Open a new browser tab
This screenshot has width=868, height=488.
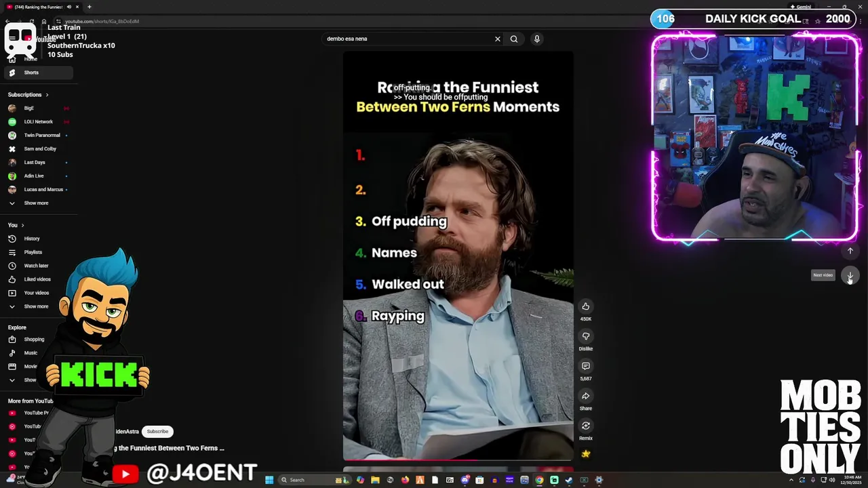90,7
